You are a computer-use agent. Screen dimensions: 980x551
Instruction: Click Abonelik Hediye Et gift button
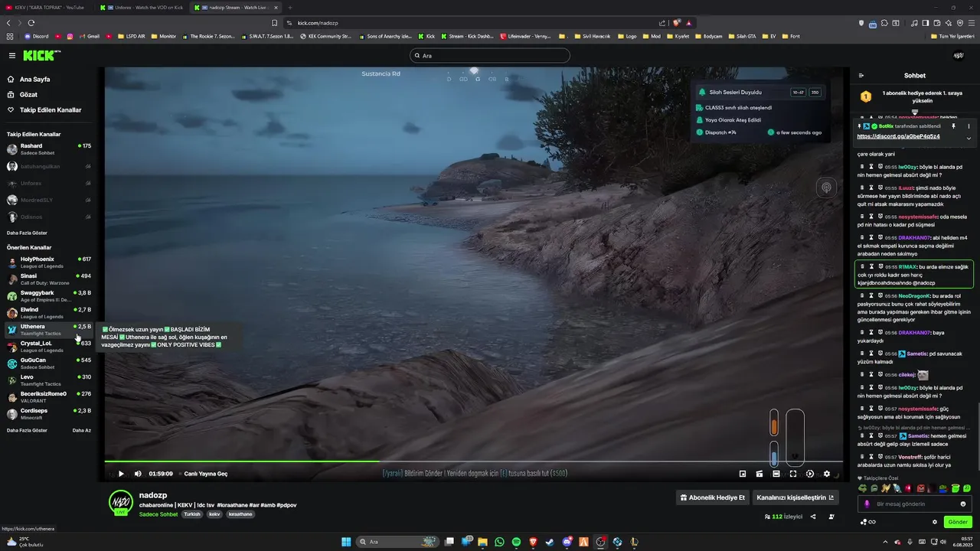(712, 497)
